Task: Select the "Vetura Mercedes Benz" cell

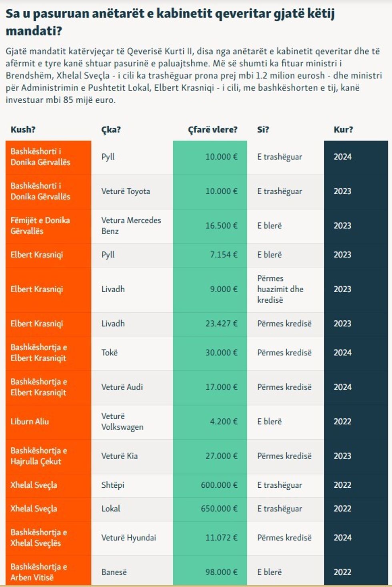Action: (x=131, y=226)
